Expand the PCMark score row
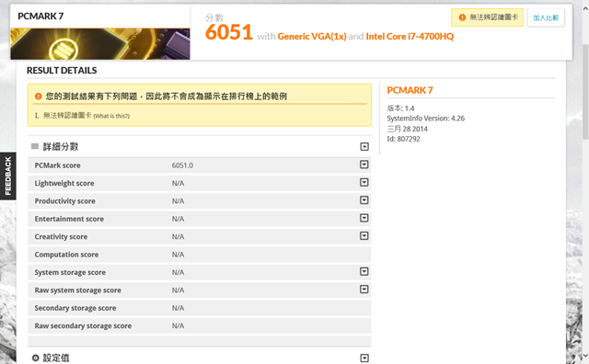This screenshot has width=589, height=364. click(364, 165)
